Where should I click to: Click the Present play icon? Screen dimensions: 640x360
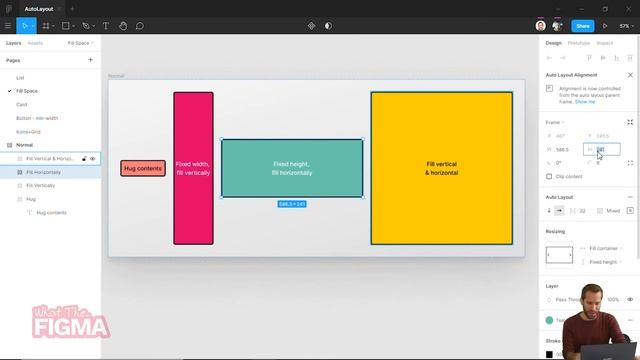[605, 26]
